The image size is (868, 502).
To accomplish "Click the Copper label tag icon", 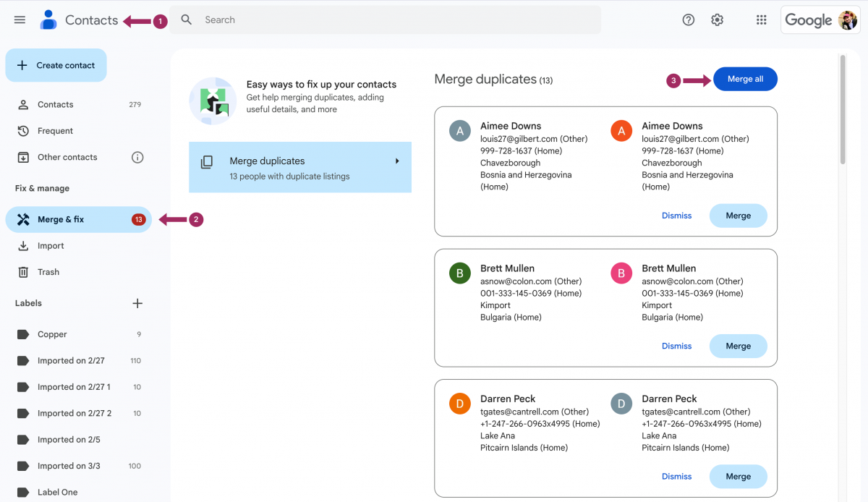I will point(23,334).
